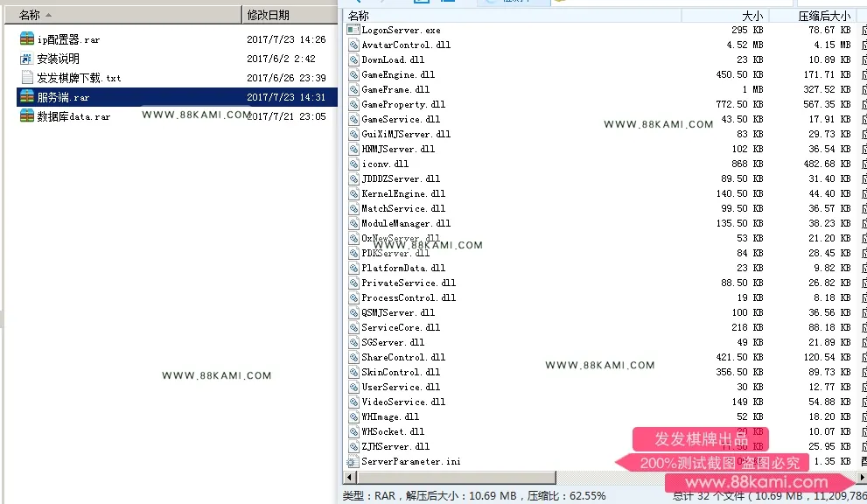Click archive pane 名称 column header

pyautogui.click(x=512, y=16)
